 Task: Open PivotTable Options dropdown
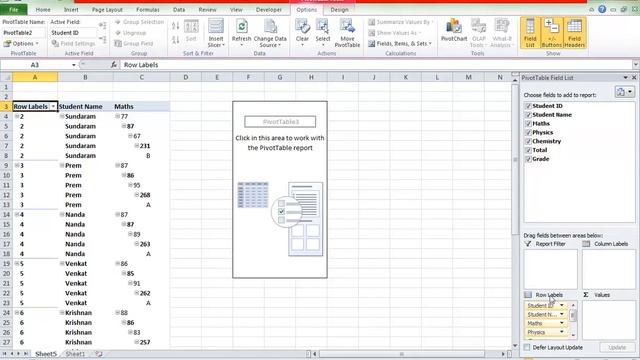[21, 43]
